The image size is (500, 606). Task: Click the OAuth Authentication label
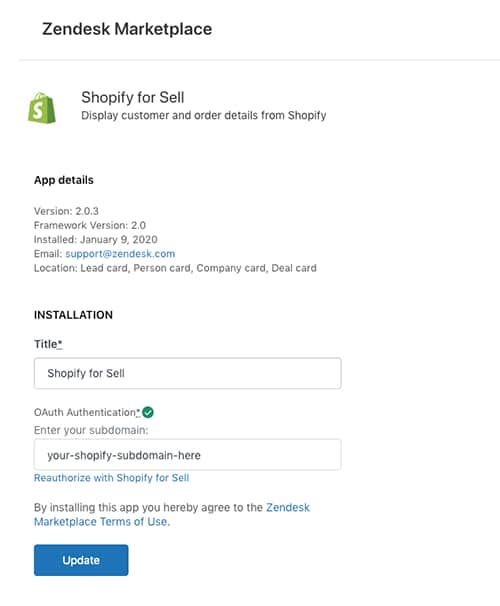[x=87, y=412]
